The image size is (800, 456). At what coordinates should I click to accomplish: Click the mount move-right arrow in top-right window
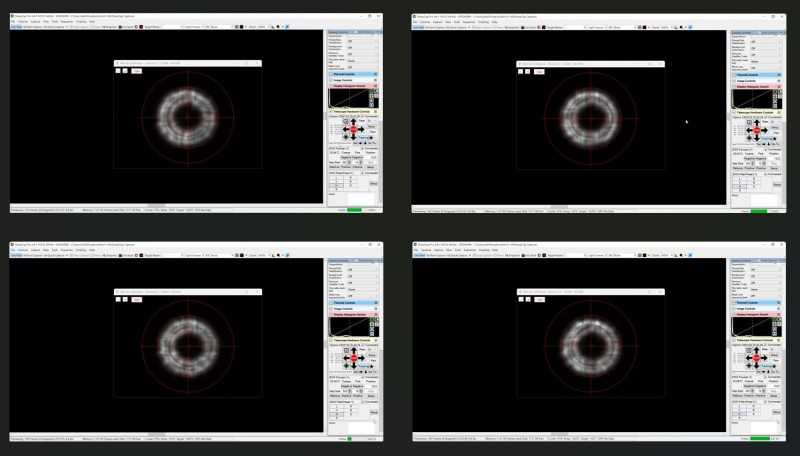click(x=764, y=131)
